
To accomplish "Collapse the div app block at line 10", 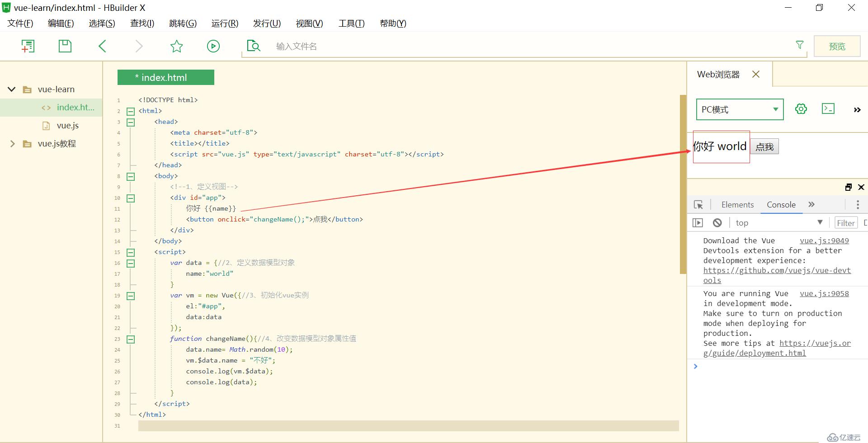I will pos(131,198).
